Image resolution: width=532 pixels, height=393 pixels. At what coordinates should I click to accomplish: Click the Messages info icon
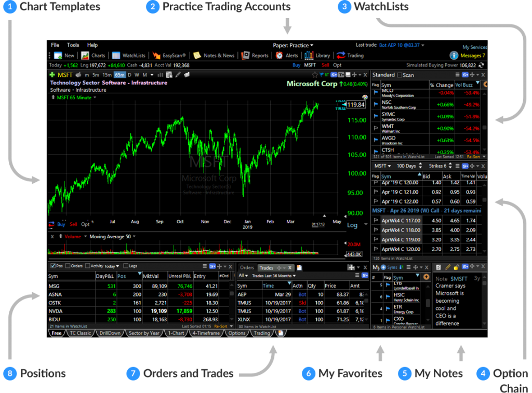(x=454, y=56)
